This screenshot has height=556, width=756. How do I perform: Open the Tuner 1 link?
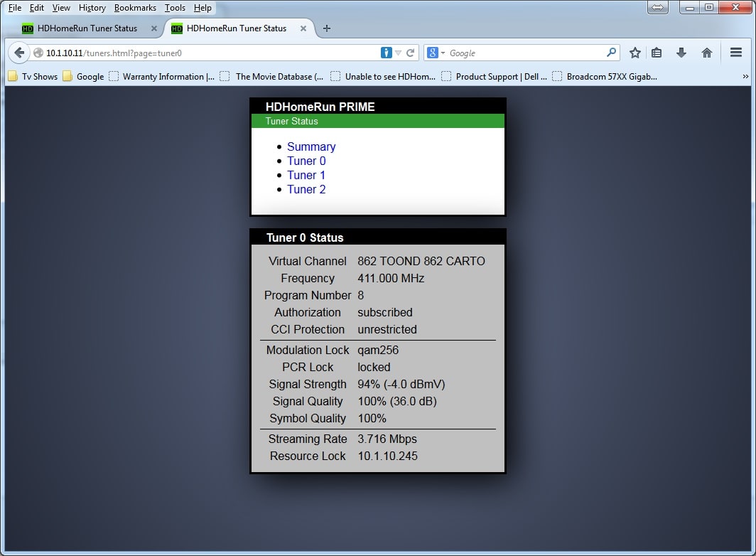tap(306, 175)
